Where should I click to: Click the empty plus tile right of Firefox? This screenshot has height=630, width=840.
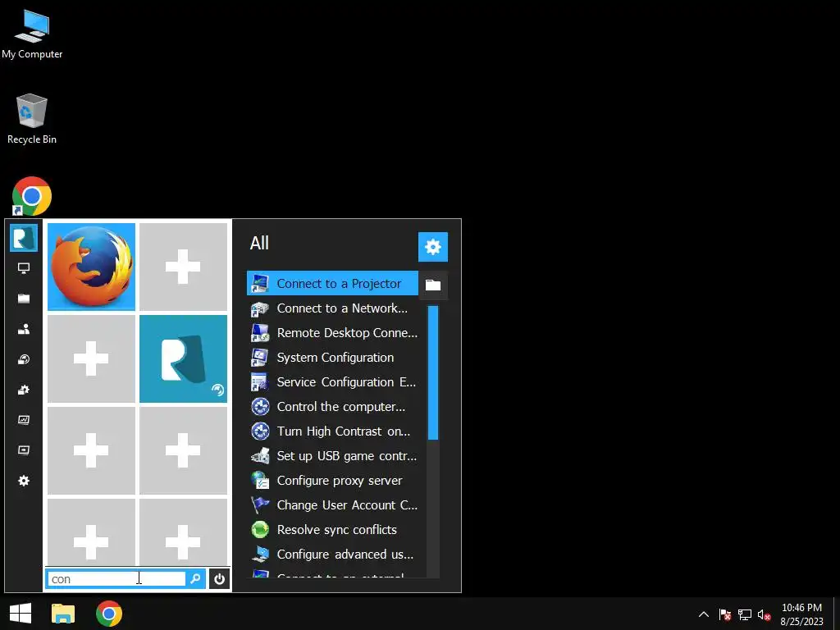[x=183, y=267]
